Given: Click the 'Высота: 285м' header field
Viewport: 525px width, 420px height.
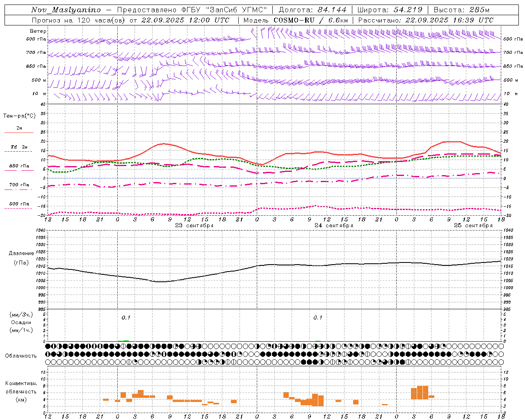Looking at the screenshot, I should 462,10.
